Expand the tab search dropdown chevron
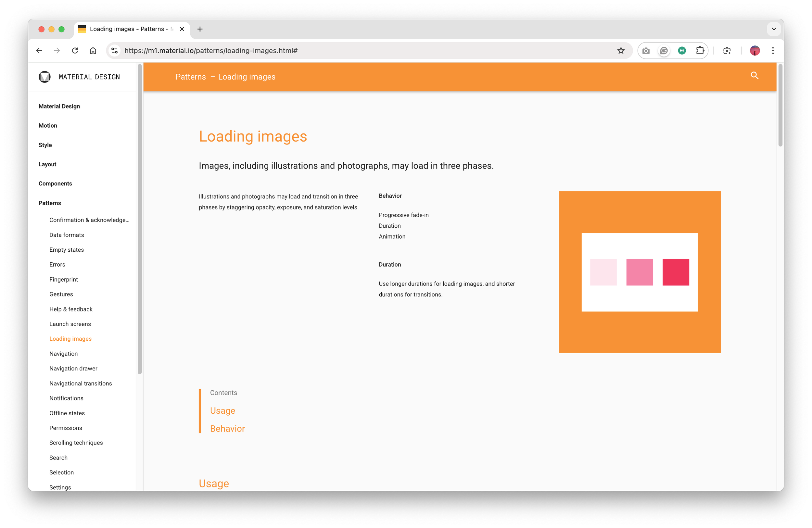This screenshot has height=528, width=812. [773, 29]
